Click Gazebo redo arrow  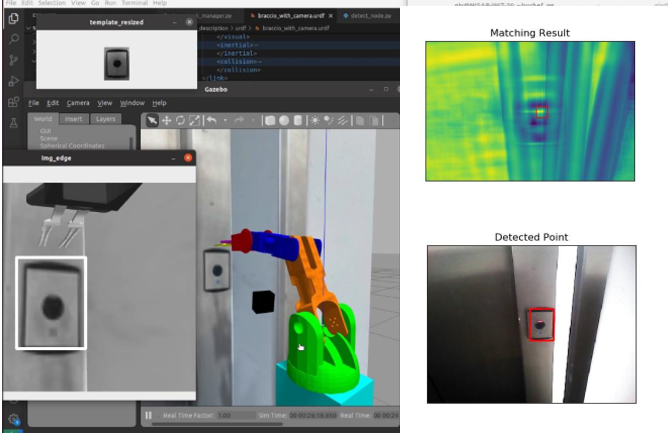(239, 121)
